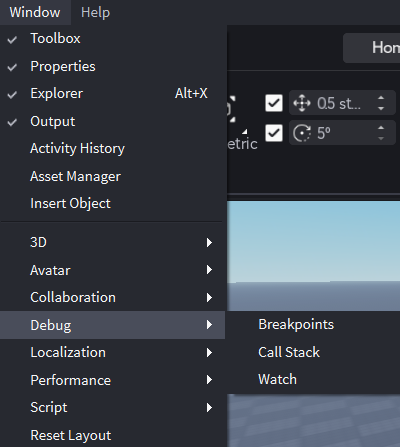This screenshot has width=400, height=447.
Task: Click the rotate snapping circular icon
Action: pyautogui.click(x=302, y=133)
